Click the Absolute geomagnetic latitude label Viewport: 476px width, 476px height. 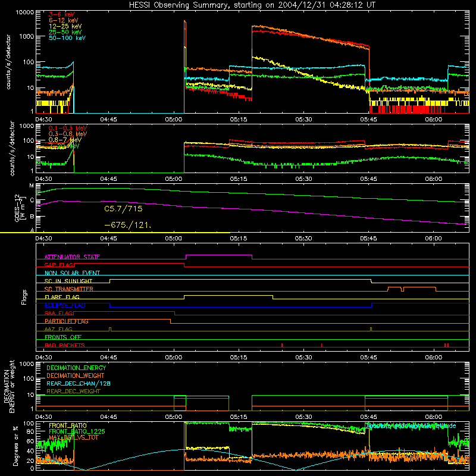tap(411, 426)
